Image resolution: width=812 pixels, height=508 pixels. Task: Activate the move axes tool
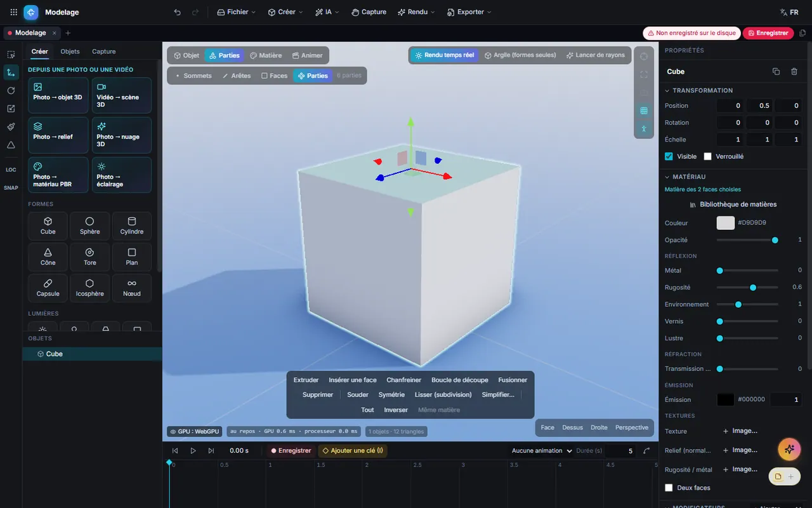[11, 72]
